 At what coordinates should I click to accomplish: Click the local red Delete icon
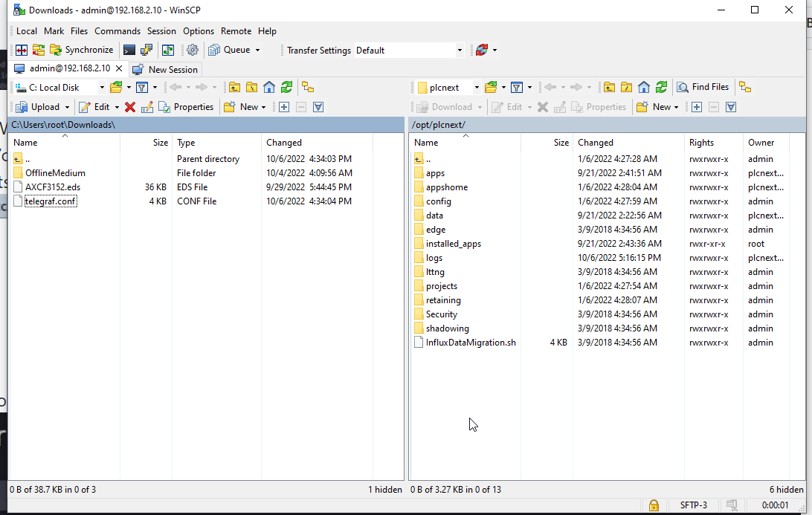tap(130, 107)
